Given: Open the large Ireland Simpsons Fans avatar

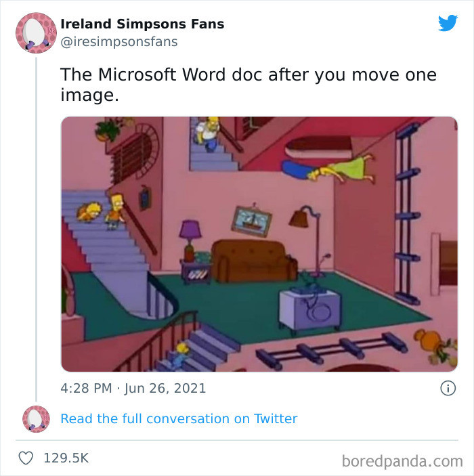Looking at the screenshot, I should coord(36,33).
